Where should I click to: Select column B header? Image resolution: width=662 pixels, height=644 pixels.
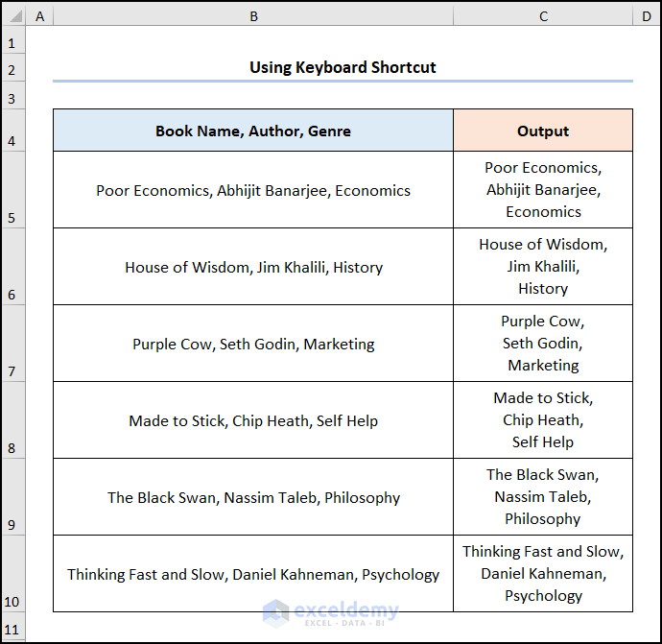(x=253, y=16)
